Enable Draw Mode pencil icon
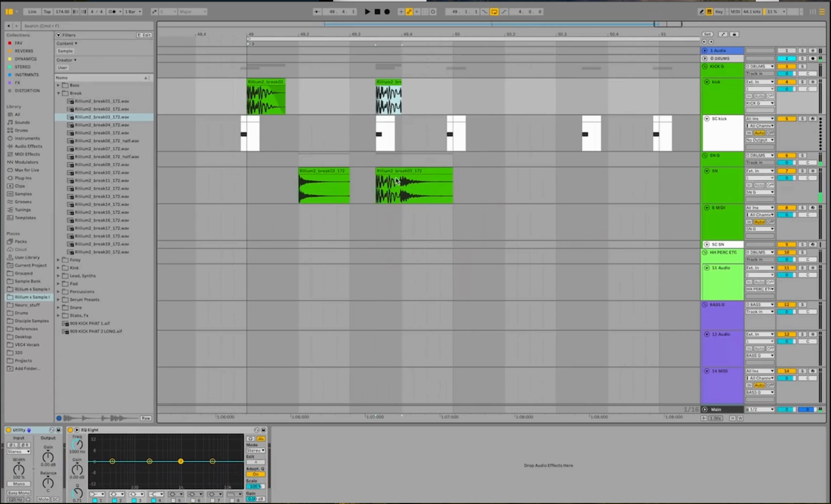 [701, 12]
